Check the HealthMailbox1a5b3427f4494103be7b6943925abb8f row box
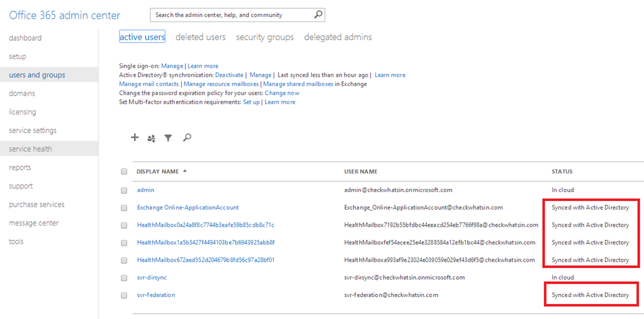Screen dimensions: 644x319 coord(124,243)
